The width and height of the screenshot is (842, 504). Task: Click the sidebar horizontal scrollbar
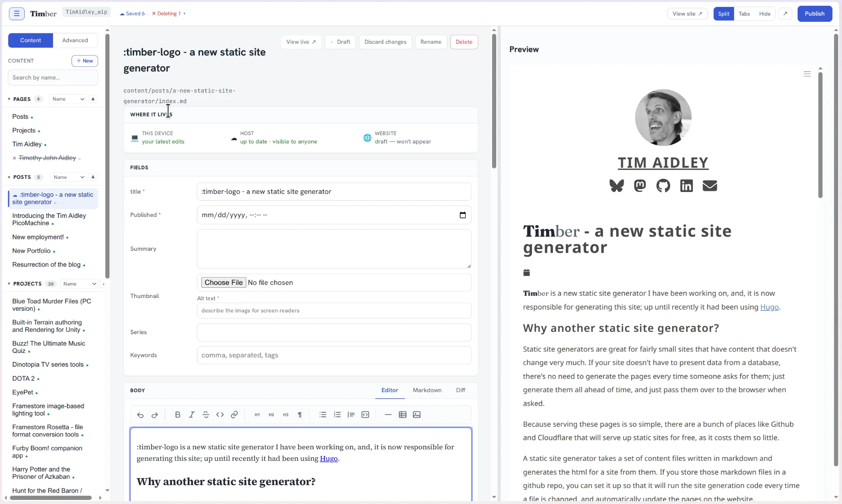pos(51,498)
